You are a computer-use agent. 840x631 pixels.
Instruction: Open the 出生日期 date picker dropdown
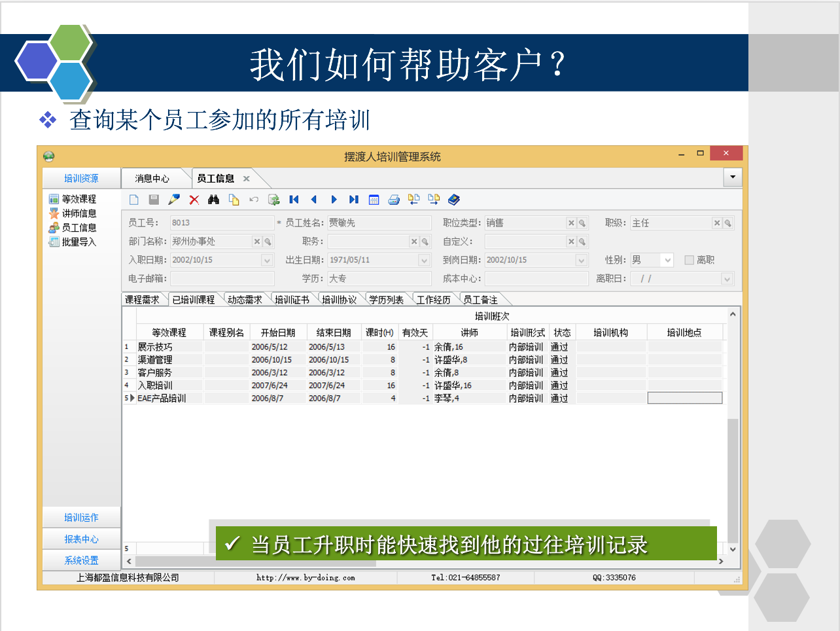click(x=424, y=261)
